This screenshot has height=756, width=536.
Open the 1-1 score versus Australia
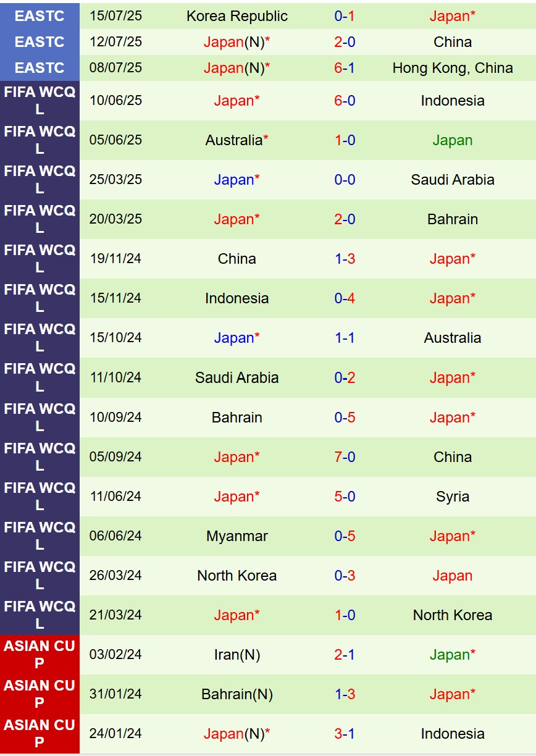point(345,338)
